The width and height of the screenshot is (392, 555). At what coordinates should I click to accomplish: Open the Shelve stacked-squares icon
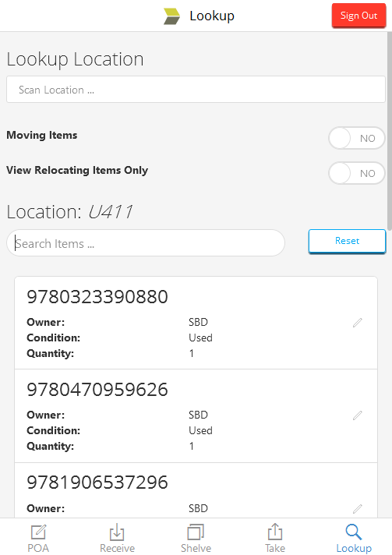tap(196, 532)
